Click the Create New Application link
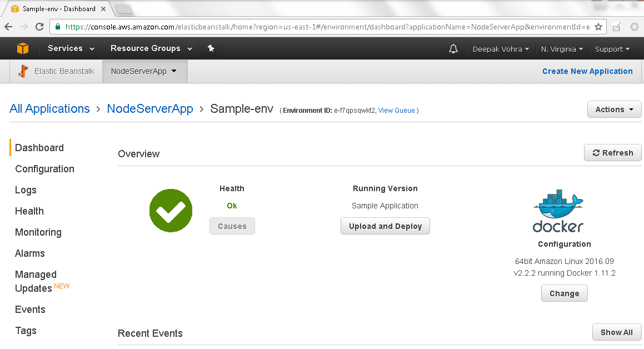Viewport: 644px width, 349px height. (587, 72)
